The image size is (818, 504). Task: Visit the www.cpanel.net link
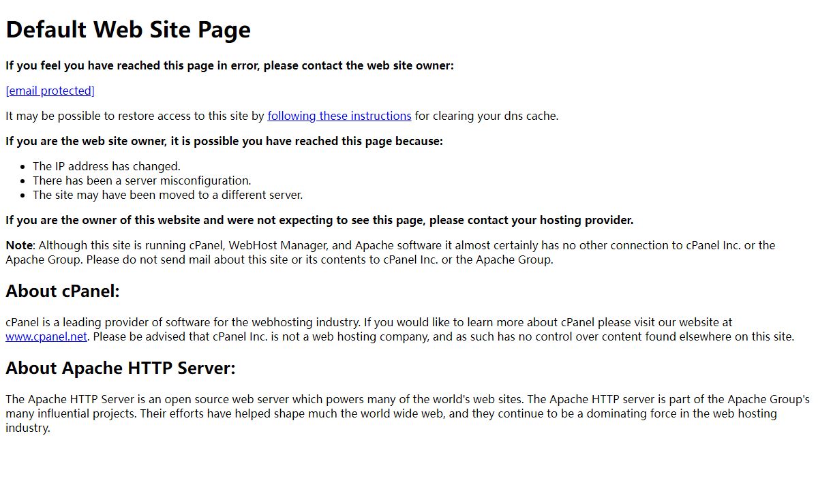point(46,336)
